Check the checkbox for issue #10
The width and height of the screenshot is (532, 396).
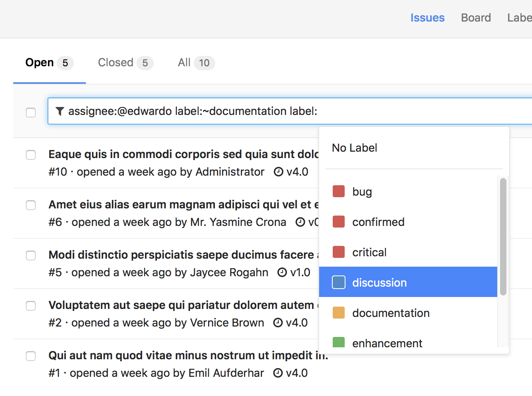31,155
